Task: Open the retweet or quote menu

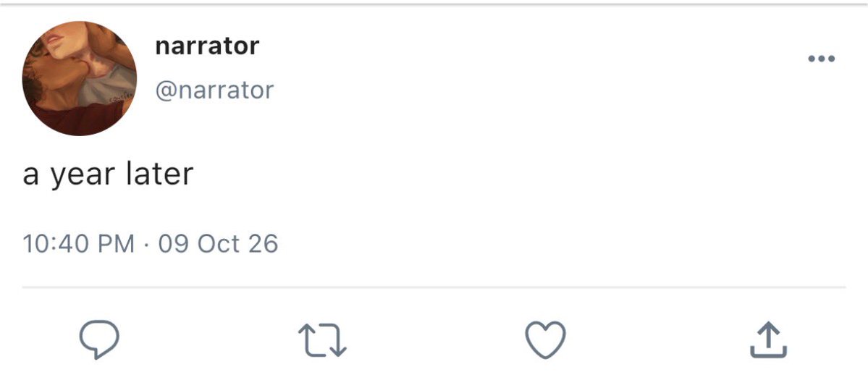Action: (322, 339)
